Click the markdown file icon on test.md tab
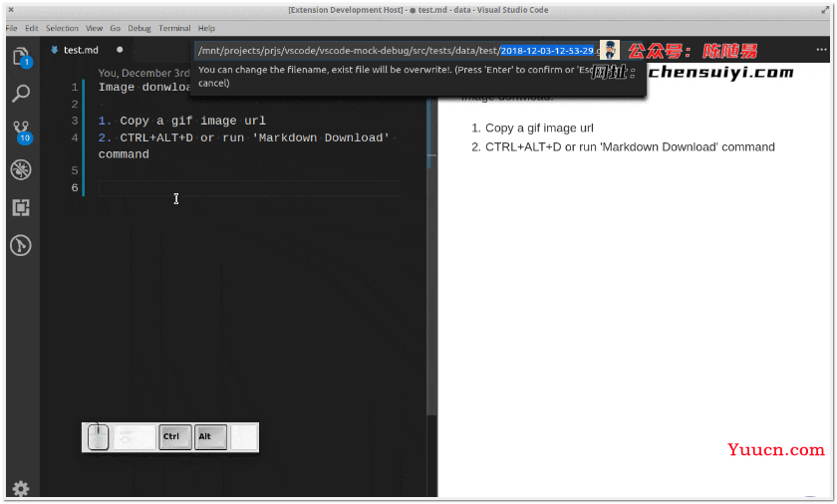 [54, 50]
